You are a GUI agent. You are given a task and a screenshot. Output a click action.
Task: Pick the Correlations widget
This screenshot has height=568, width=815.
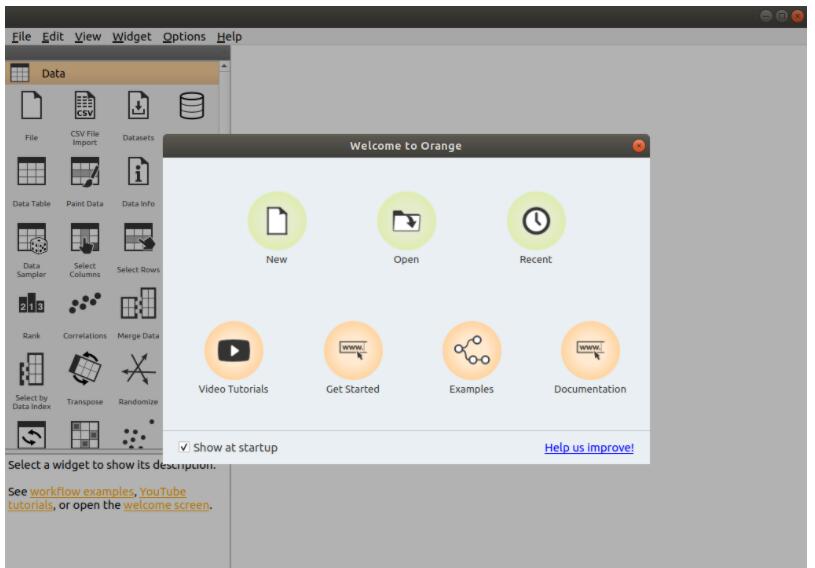pos(85,305)
